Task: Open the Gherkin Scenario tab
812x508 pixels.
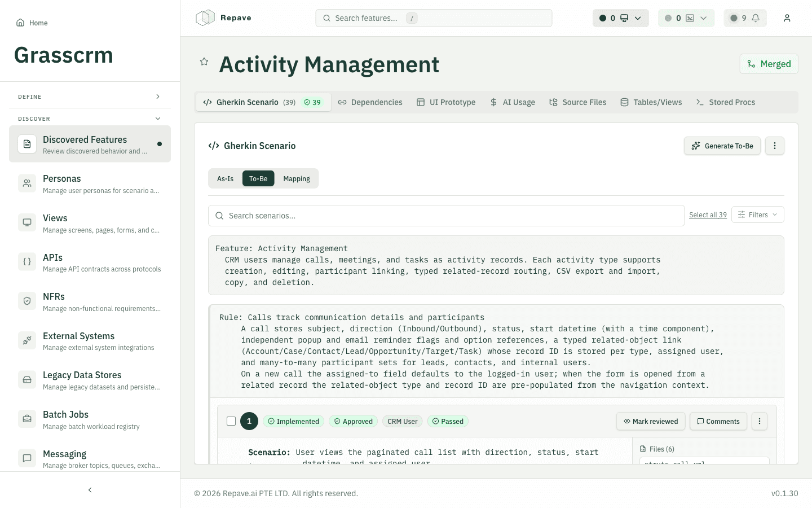Action: point(263,102)
